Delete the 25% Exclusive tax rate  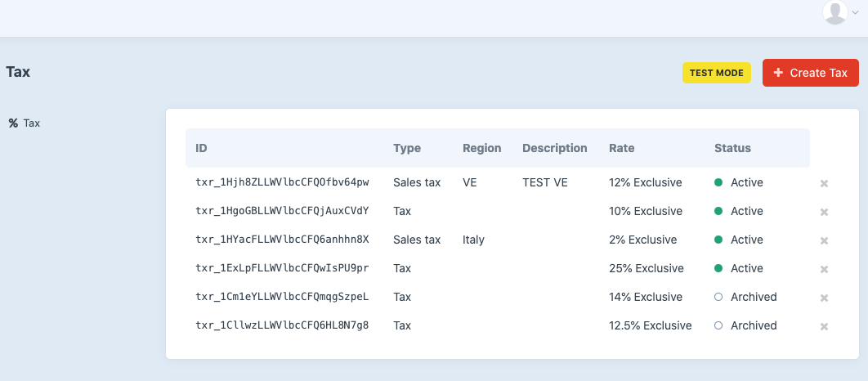click(824, 270)
